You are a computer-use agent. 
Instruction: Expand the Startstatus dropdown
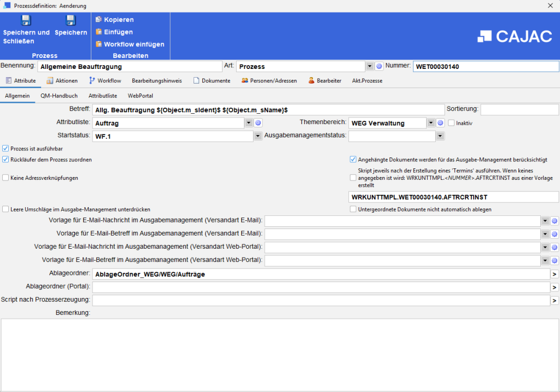tap(258, 136)
